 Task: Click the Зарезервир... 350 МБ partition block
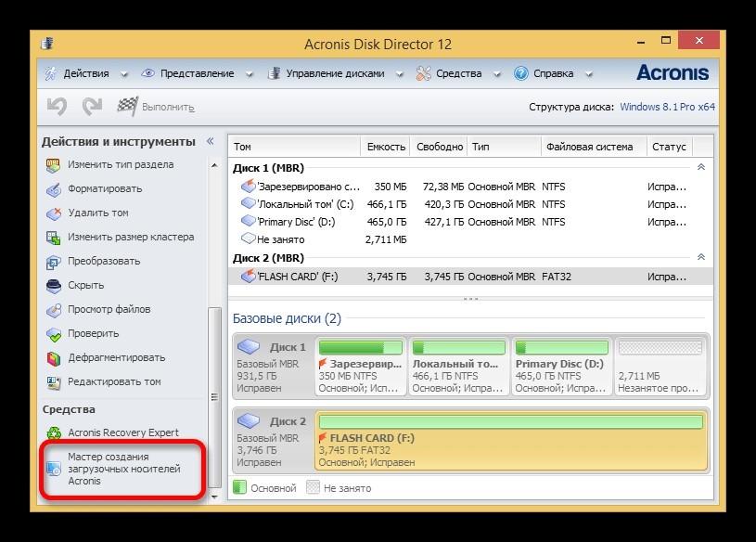coord(361,367)
